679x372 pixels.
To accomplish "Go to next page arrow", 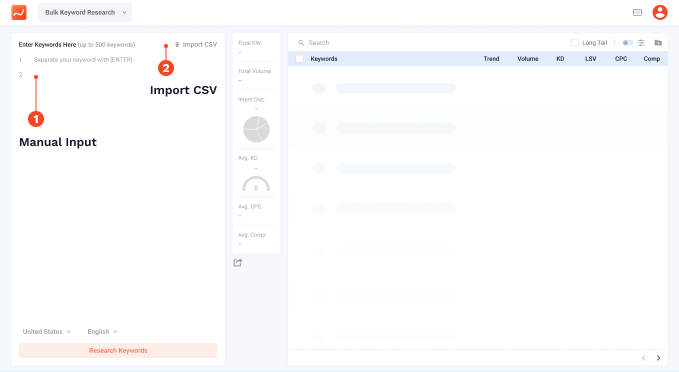I will pyautogui.click(x=658, y=358).
